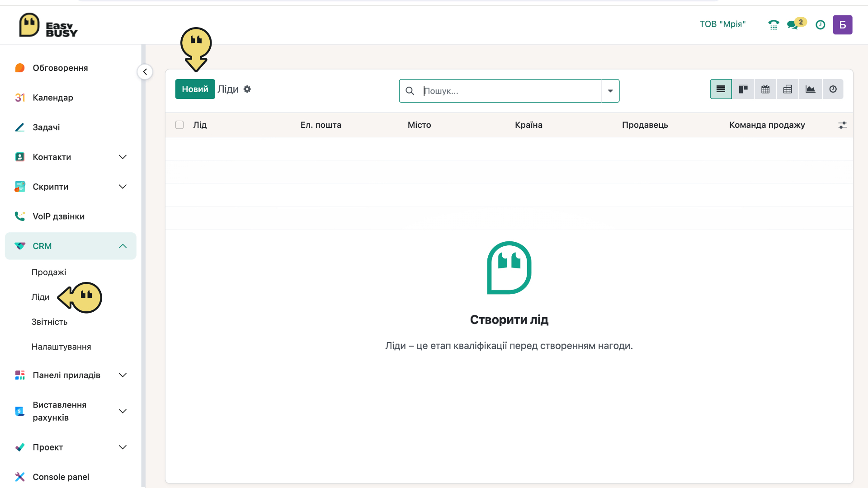Collapse the sidebar with arrow button

coord(145,71)
